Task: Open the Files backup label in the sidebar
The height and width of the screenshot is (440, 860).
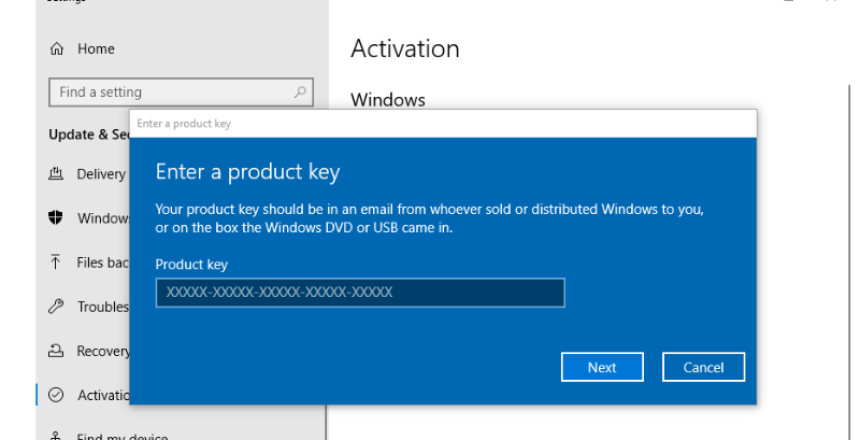Action: pyautogui.click(x=103, y=262)
